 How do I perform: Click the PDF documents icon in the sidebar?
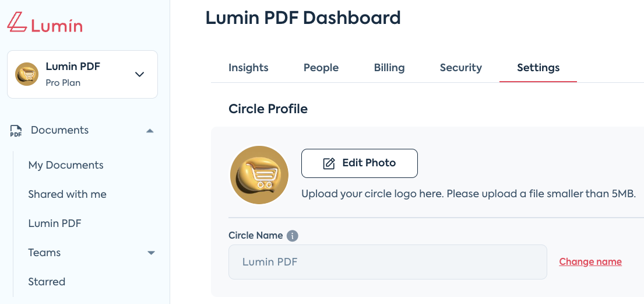[16, 131]
